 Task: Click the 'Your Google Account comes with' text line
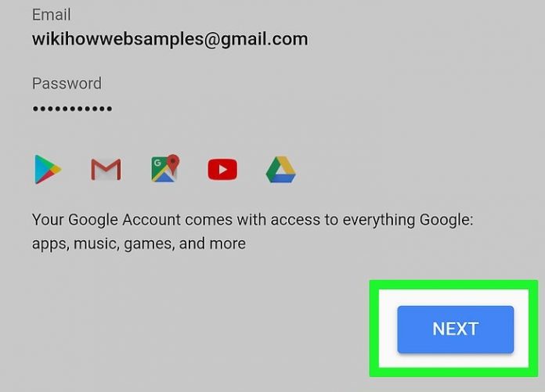click(253, 220)
